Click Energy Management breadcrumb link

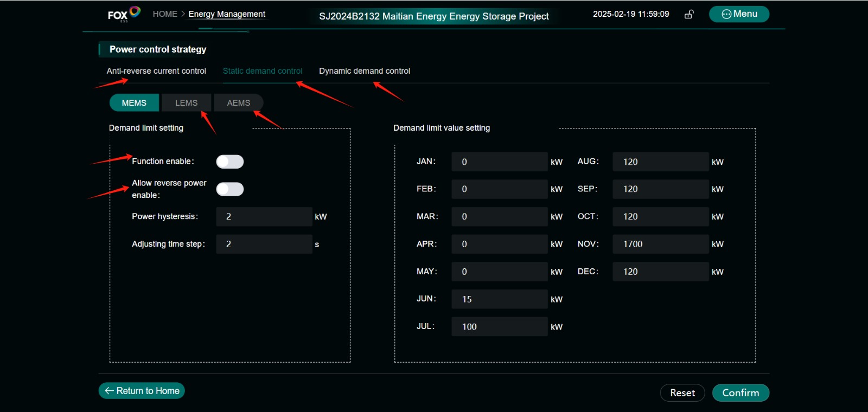coord(227,14)
